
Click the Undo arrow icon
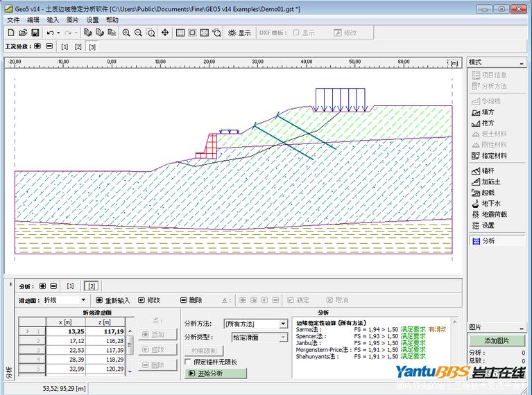point(49,33)
